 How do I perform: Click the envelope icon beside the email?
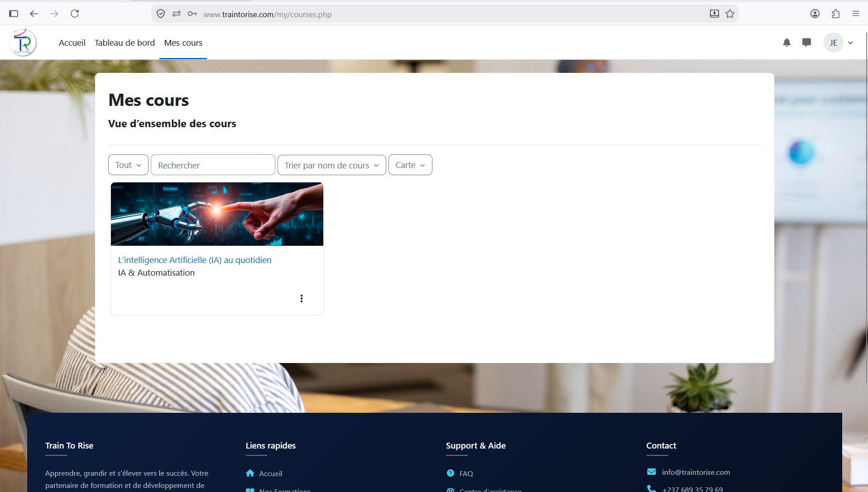pyautogui.click(x=652, y=472)
